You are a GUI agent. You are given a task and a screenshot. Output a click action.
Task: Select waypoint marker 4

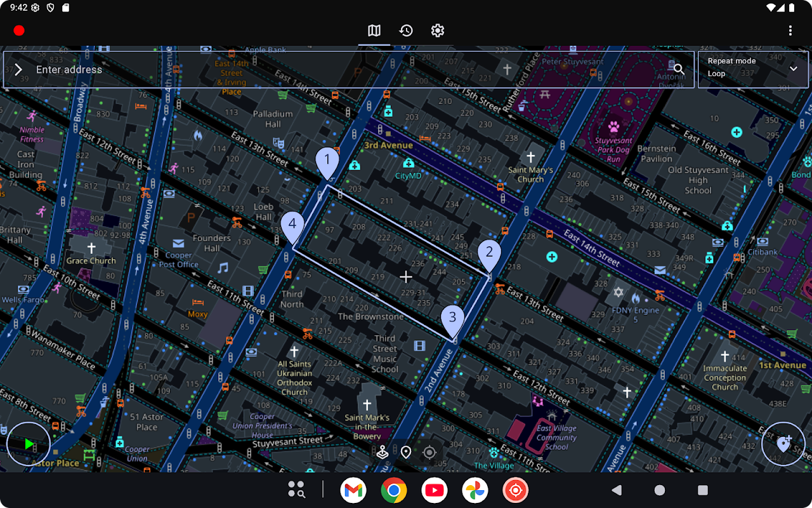[292, 228]
